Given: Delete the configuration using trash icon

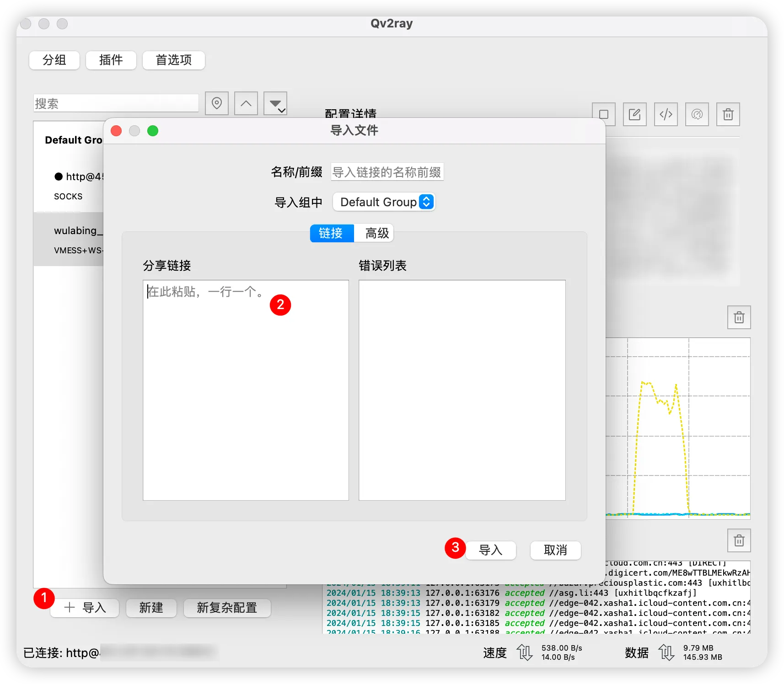Looking at the screenshot, I should [728, 114].
